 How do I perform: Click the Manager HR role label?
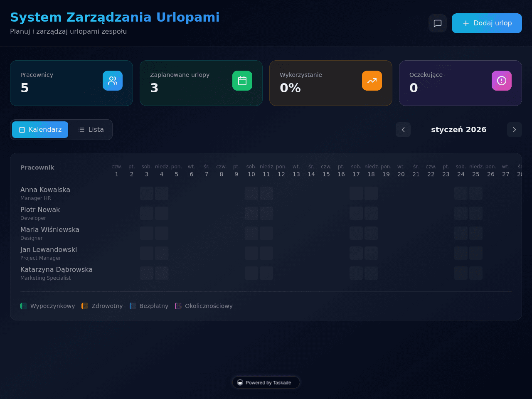(x=36, y=198)
